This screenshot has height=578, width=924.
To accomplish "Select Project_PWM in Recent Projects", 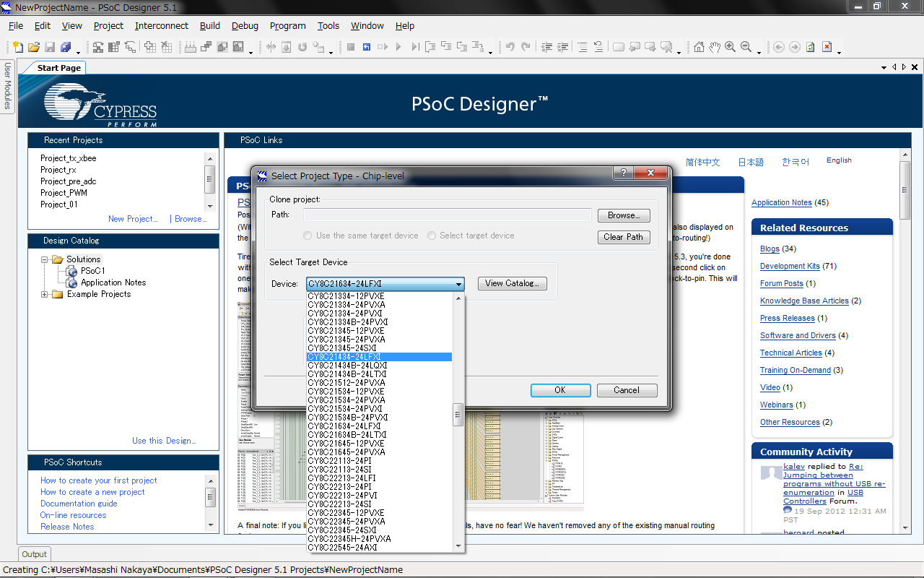I will point(64,193).
